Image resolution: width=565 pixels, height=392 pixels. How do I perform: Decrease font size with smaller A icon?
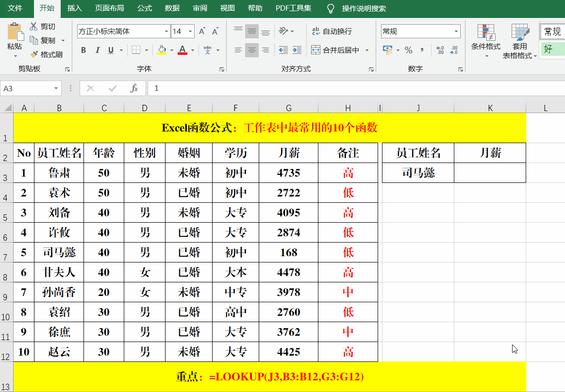pos(215,32)
